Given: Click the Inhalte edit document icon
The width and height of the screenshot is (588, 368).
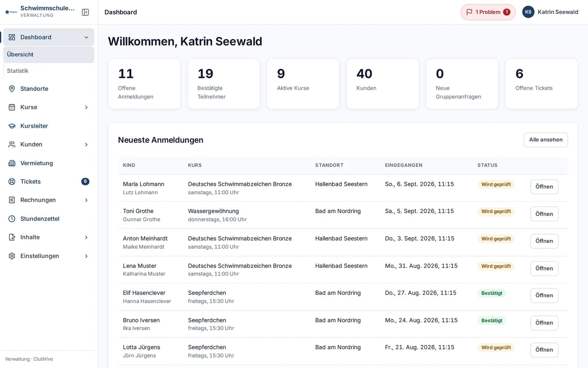Looking at the screenshot, I should click(12, 237).
